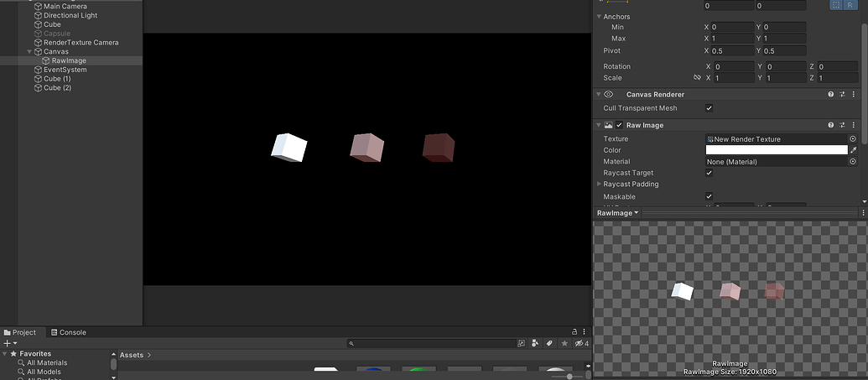Toggle hidden packages visibility icon

[x=580, y=343]
